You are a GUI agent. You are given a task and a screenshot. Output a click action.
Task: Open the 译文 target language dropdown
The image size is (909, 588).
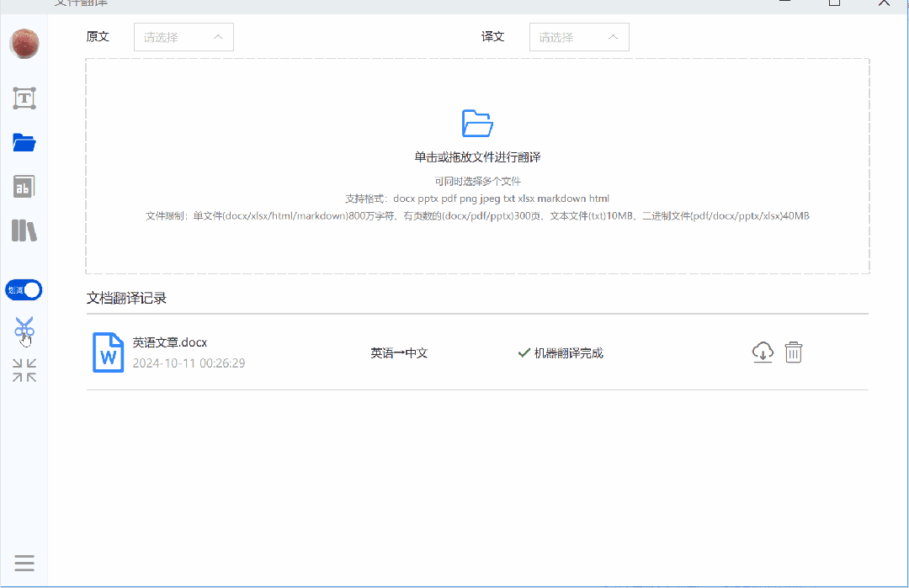[x=579, y=37]
